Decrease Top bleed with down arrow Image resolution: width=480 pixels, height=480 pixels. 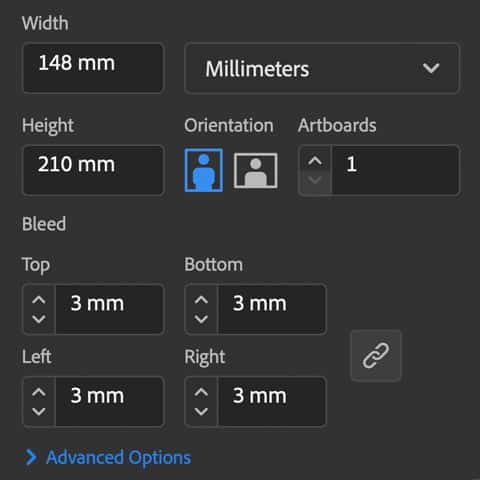(39, 319)
